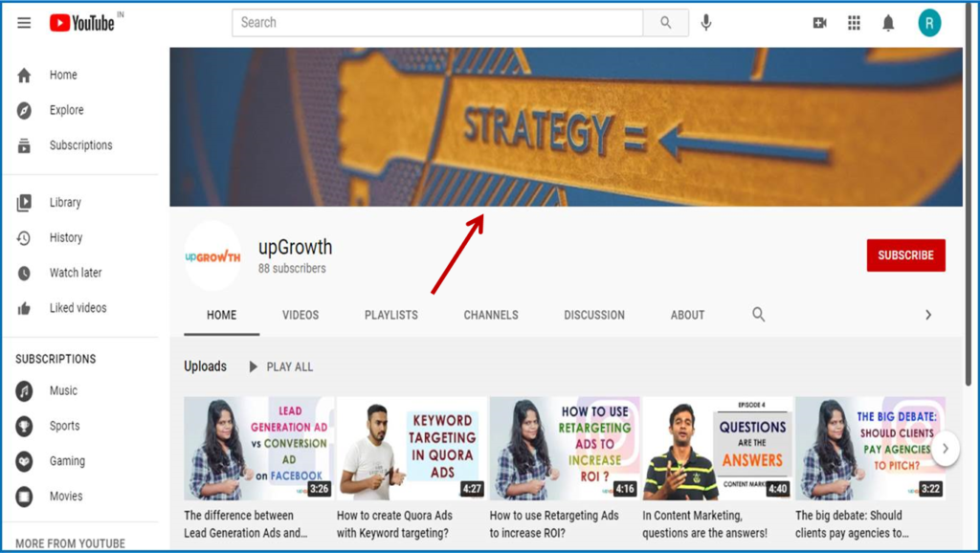Image resolution: width=980 pixels, height=553 pixels.
Task: Open the notifications bell
Action: tap(888, 23)
